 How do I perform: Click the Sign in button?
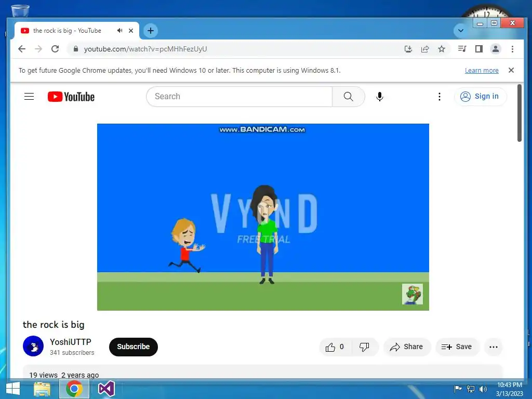pos(480,96)
